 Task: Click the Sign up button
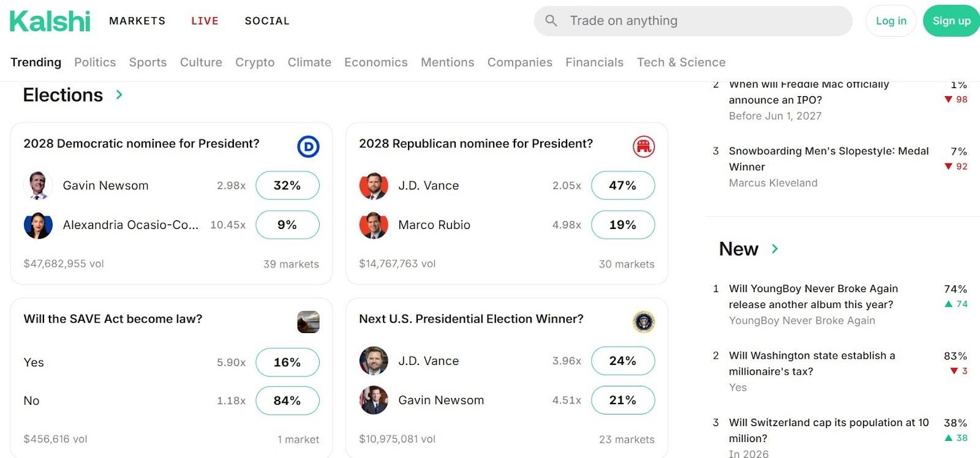point(951,21)
